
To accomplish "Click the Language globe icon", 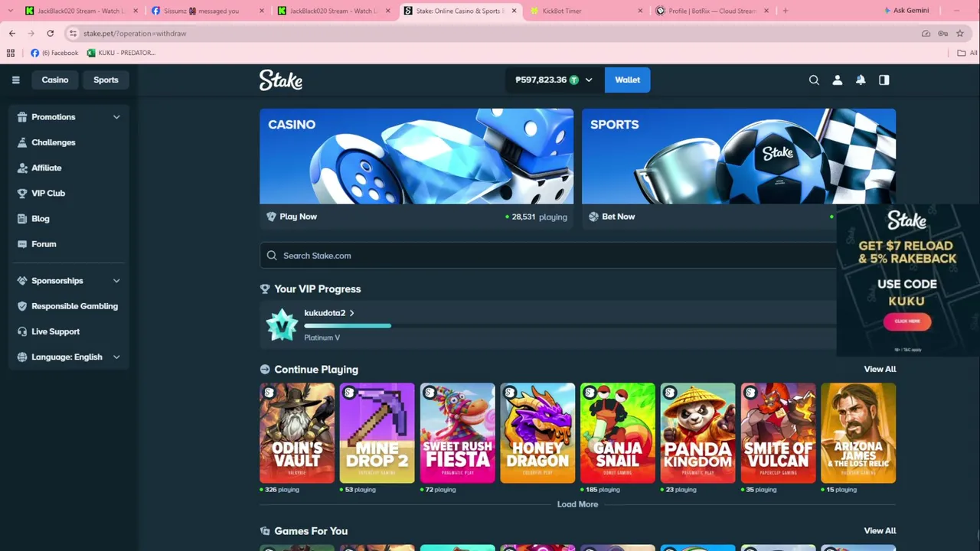I will point(22,357).
